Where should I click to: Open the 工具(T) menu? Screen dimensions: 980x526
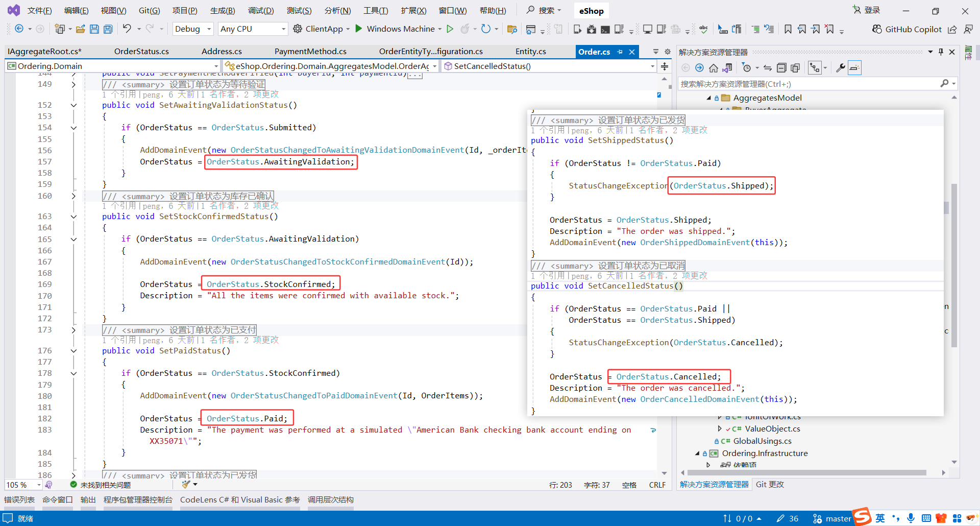376,11
